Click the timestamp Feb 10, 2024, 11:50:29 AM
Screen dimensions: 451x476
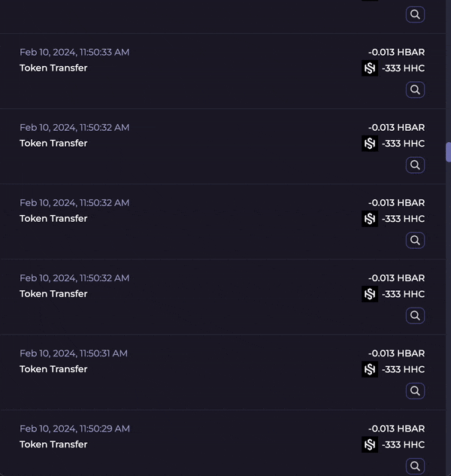[x=74, y=428]
